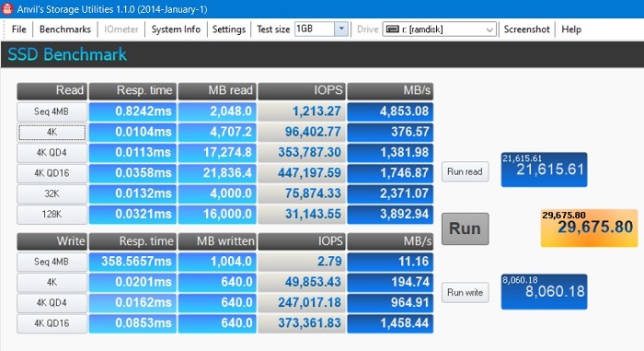Click the SSD Benchmark heading

click(x=67, y=54)
